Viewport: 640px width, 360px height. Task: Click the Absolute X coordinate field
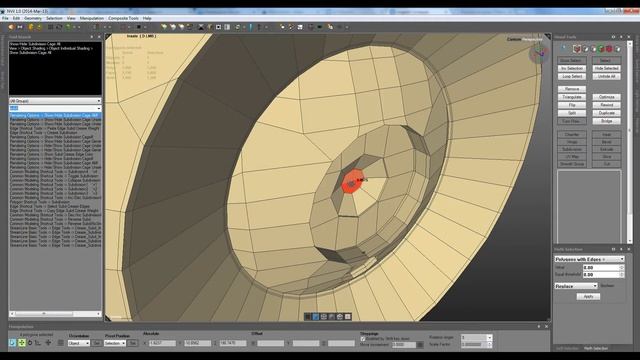162,344
